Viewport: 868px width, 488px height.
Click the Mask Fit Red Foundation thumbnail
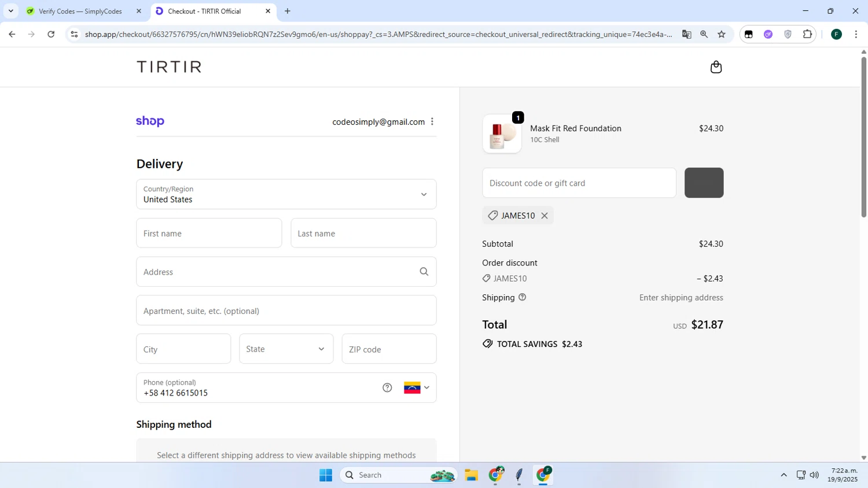pos(502,134)
